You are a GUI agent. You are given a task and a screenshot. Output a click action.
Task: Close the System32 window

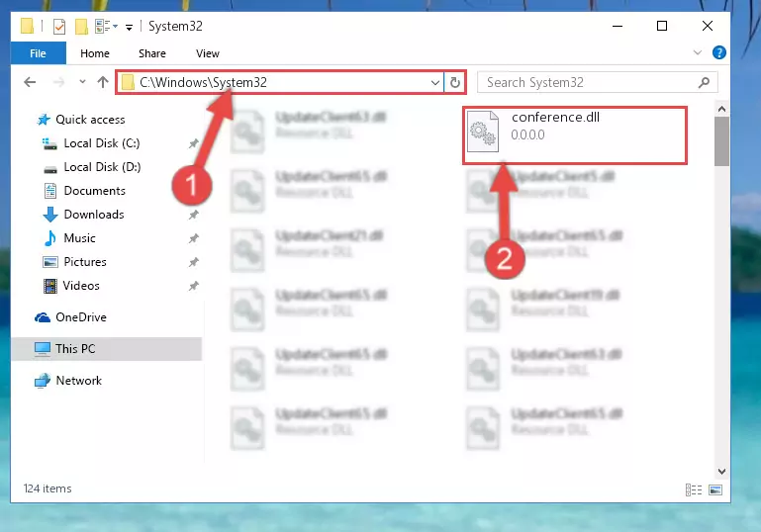tap(708, 26)
